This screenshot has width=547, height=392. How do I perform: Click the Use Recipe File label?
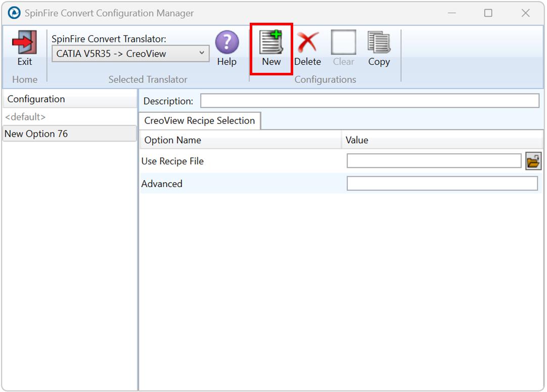coord(172,161)
